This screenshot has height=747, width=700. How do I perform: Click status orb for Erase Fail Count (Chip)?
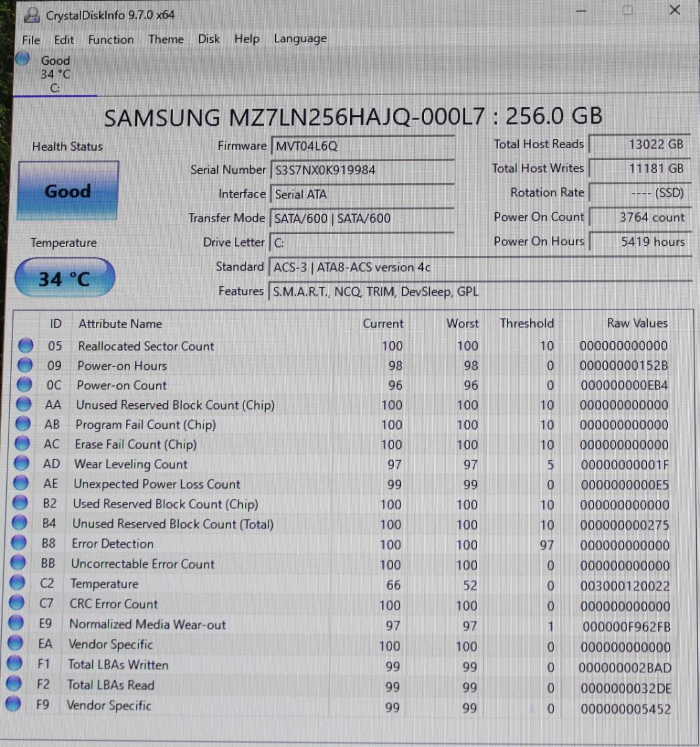pyautogui.click(x=22, y=443)
